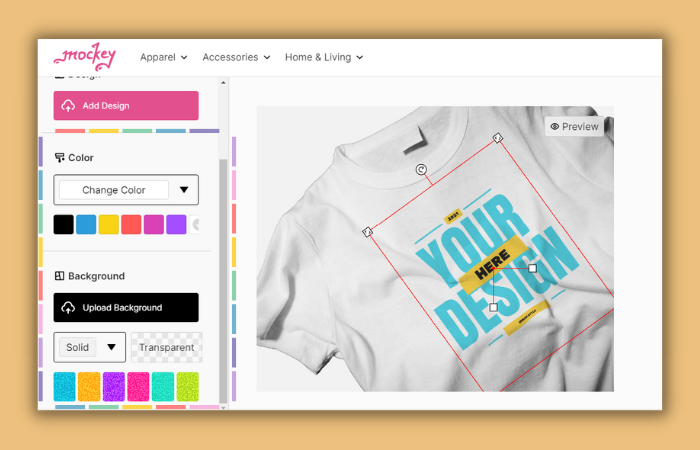Screen dimensions: 700x450
Task: Click the Change Color button
Action: point(114,190)
